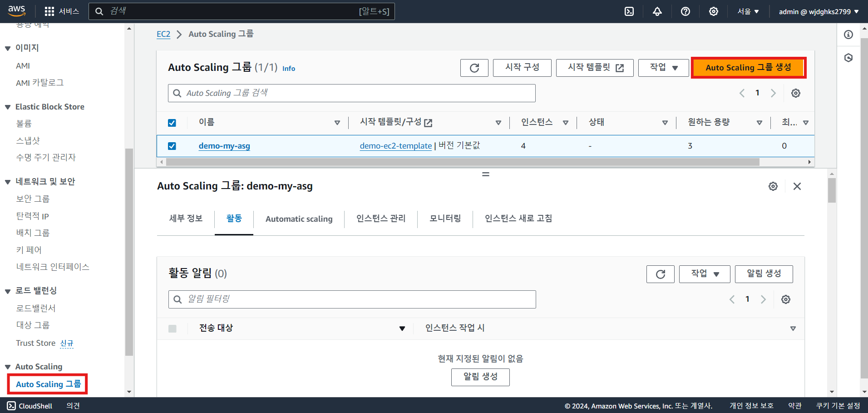868x413 pixels.
Task: Open the admin @ wjdghks2799 account menu
Action: [819, 11]
